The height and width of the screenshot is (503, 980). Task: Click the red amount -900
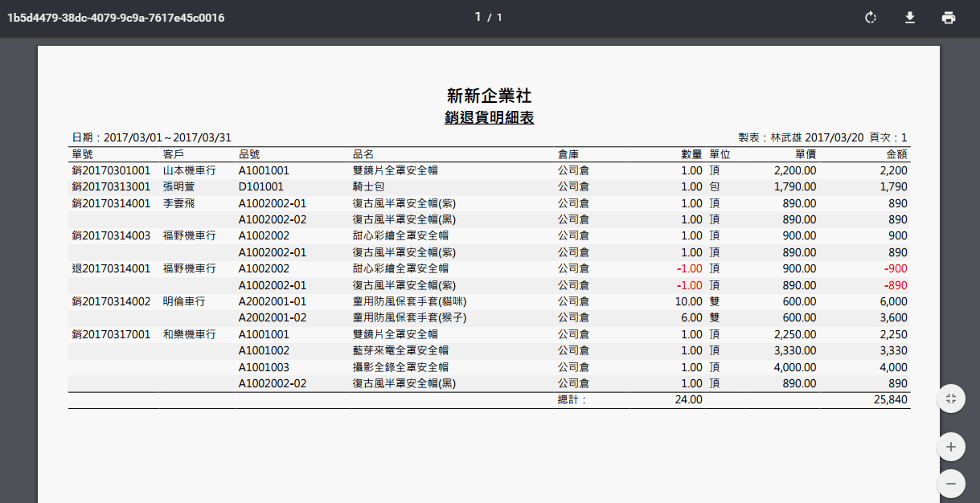pyautogui.click(x=896, y=269)
